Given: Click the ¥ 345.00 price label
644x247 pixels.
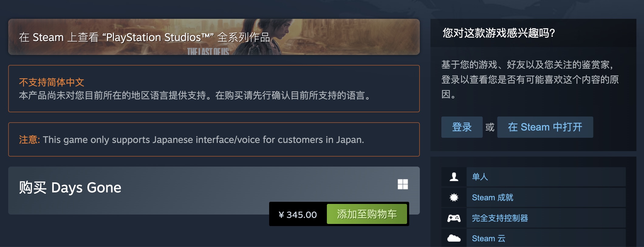Looking at the screenshot, I should pyautogui.click(x=298, y=215).
